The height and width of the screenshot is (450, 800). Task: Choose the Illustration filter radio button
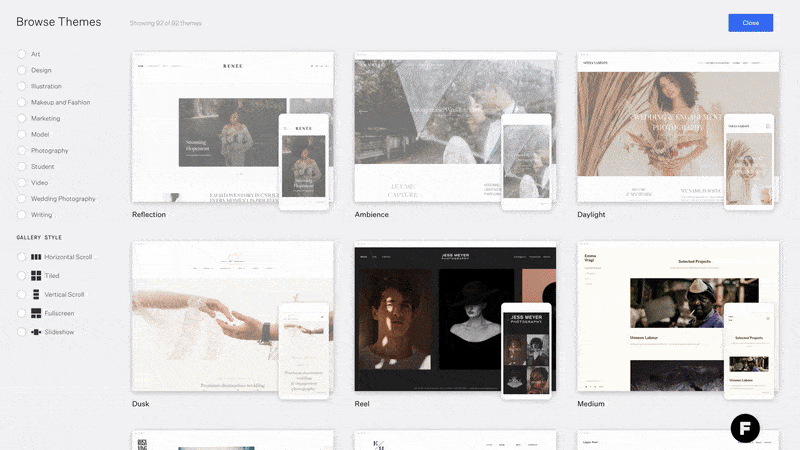point(21,86)
